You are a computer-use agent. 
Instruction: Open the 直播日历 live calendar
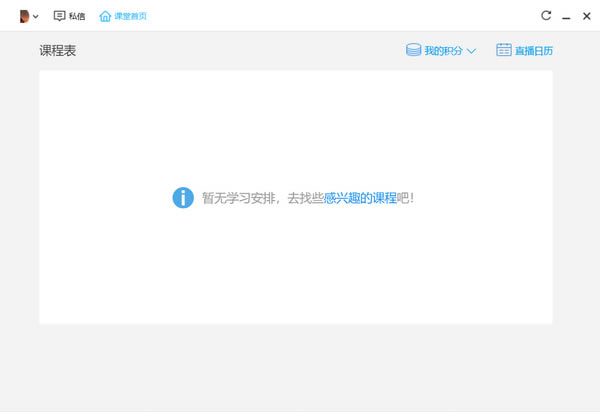click(x=534, y=50)
